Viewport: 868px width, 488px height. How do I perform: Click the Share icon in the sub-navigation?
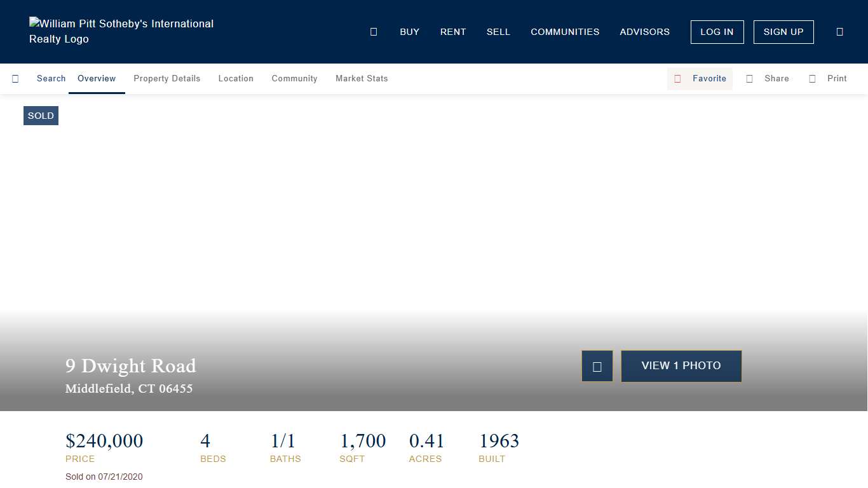pyautogui.click(x=750, y=79)
